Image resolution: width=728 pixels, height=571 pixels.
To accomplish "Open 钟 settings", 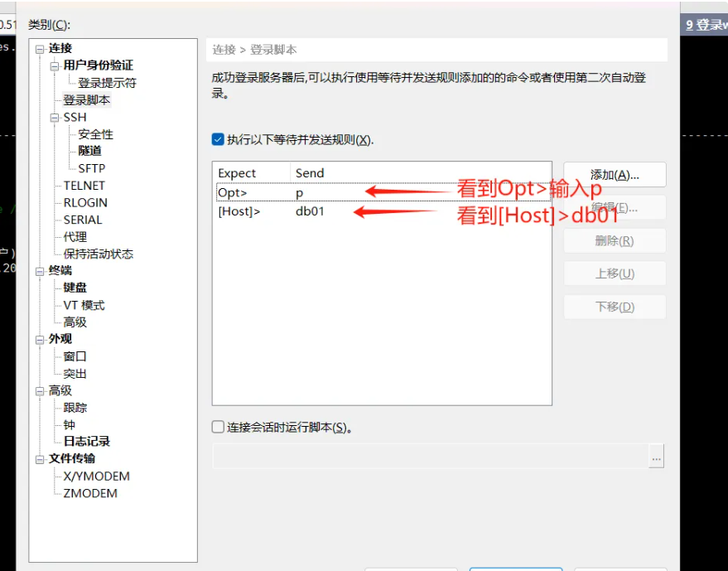I will point(70,425).
